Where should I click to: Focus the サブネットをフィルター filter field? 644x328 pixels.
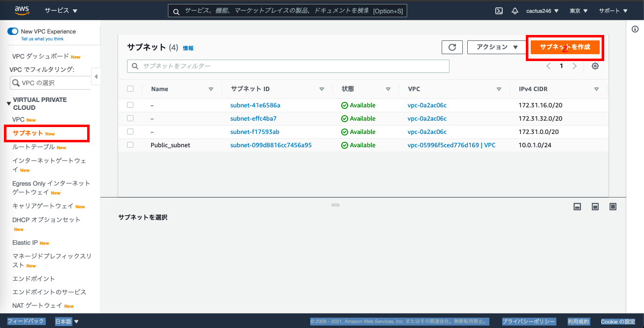[x=288, y=66]
